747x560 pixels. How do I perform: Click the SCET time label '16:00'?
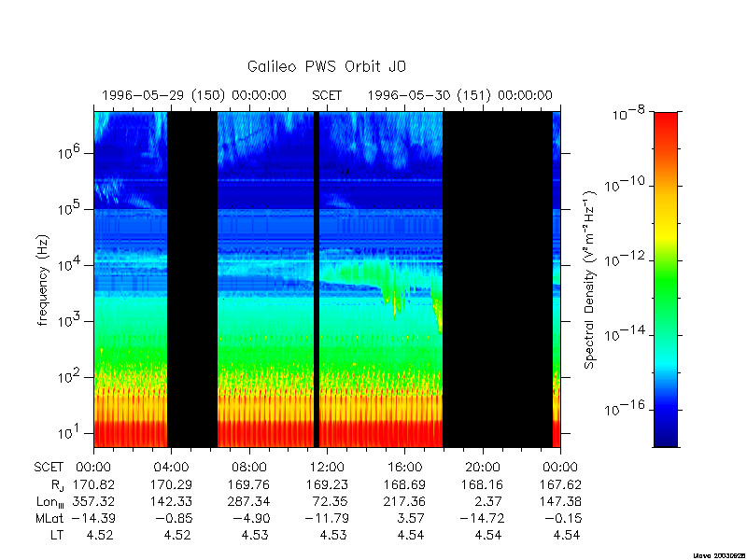[405, 468]
